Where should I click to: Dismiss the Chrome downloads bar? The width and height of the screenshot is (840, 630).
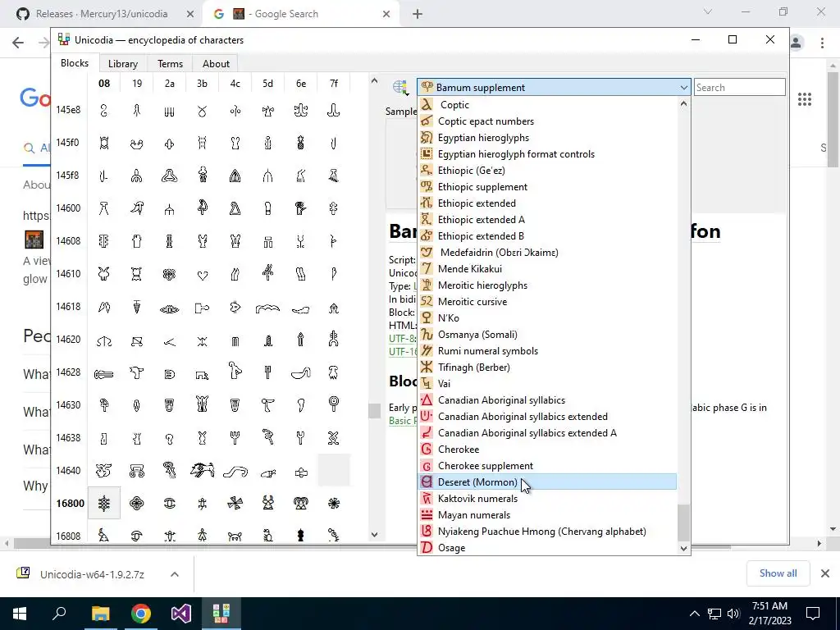[x=825, y=573]
